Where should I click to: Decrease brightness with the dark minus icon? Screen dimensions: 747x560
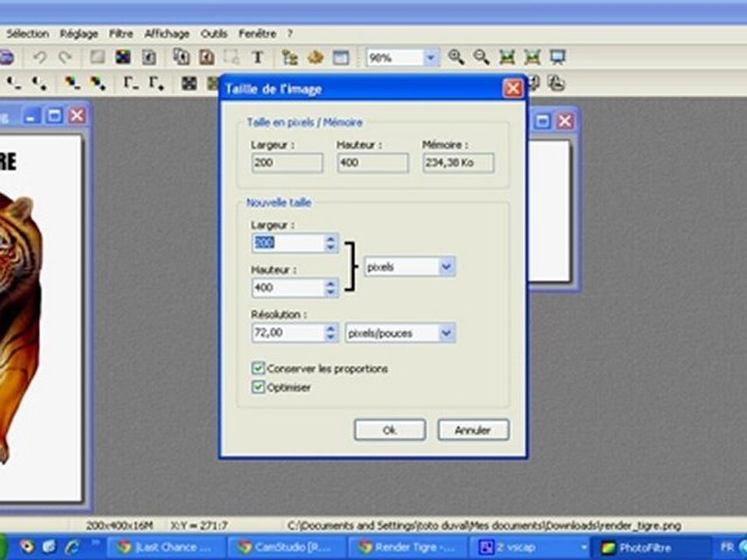pos(14,84)
